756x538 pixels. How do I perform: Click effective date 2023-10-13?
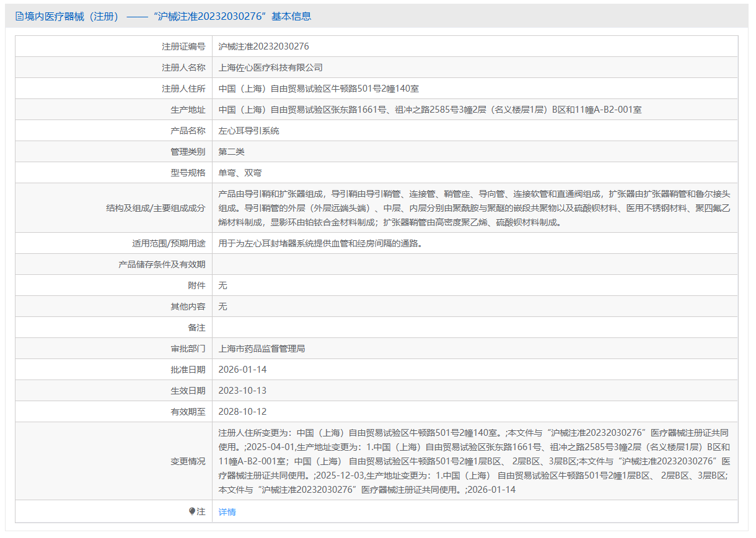[x=243, y=391]
